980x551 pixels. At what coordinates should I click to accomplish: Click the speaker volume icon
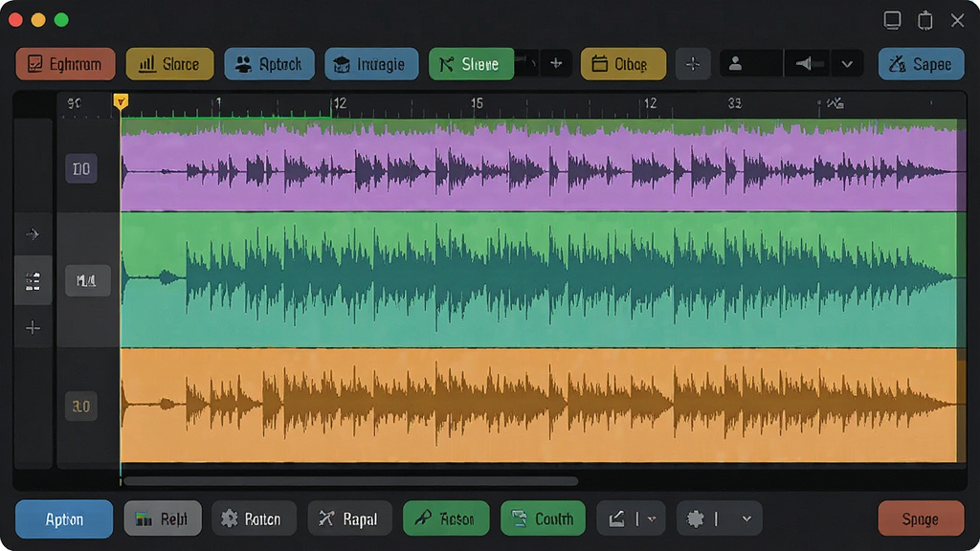click(x=804, y=64)
